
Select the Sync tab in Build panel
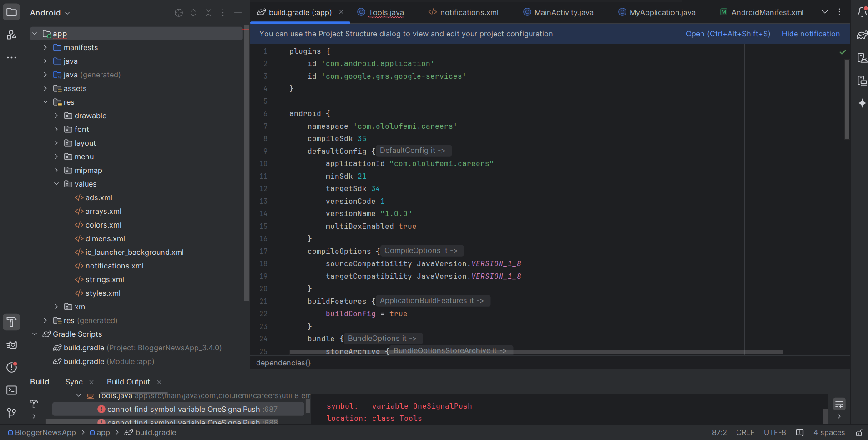point(74,382)
